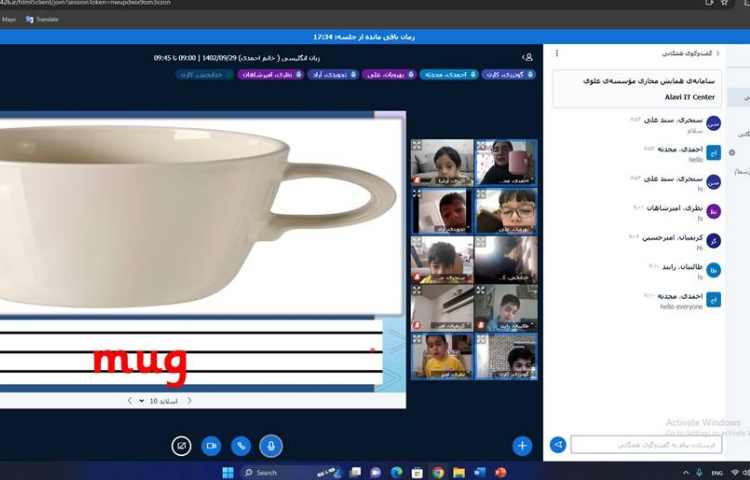Open PowerPoint from taskbar
This screenshot has height=480, width=750.
(x=500, y=472)
